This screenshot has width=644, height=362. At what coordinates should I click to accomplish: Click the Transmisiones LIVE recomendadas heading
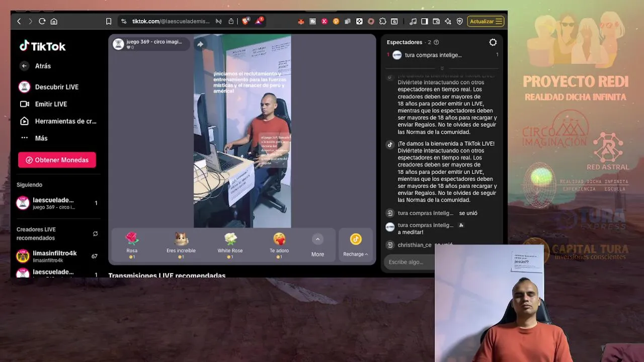tap(167, 275)
